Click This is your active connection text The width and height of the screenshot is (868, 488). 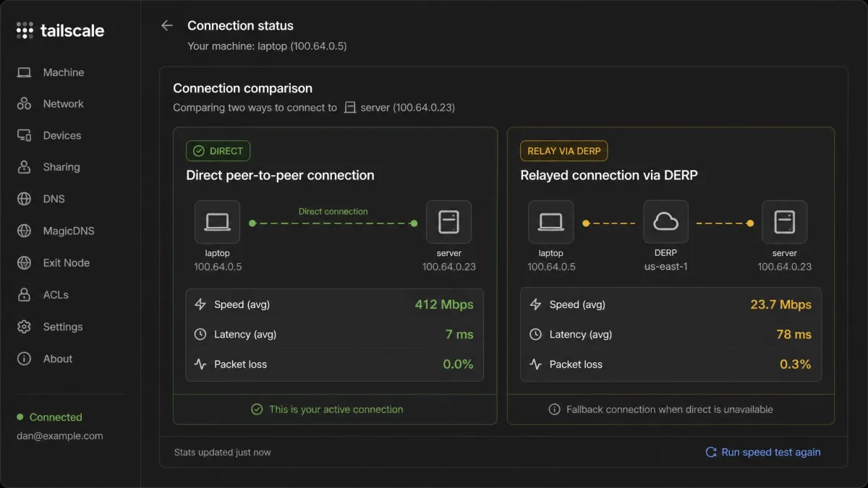(x=336, y=409)
